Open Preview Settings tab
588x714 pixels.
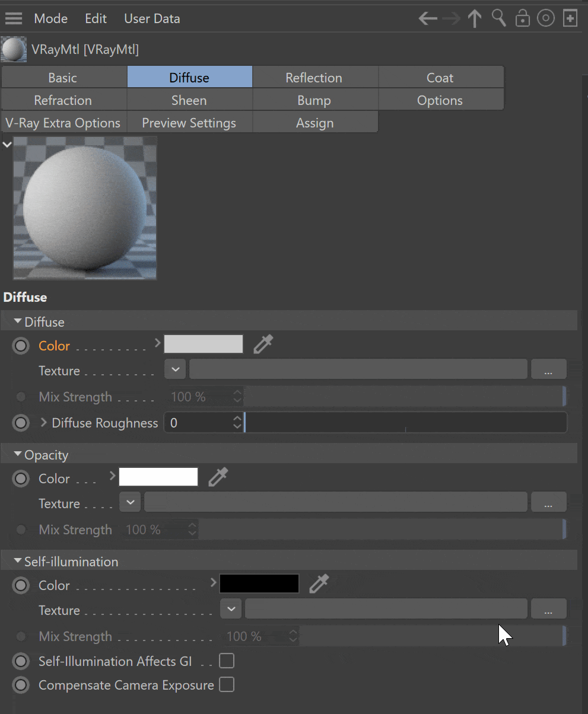click(189, 123)
